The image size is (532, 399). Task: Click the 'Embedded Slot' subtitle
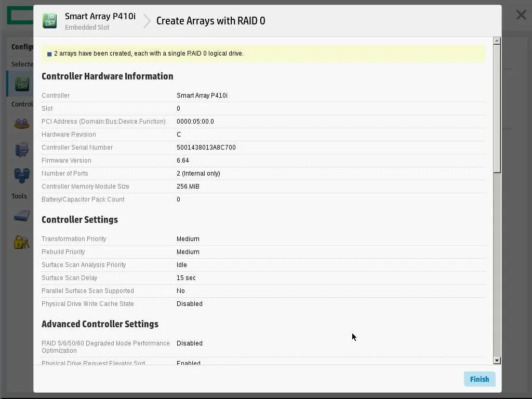pos(87,28)
